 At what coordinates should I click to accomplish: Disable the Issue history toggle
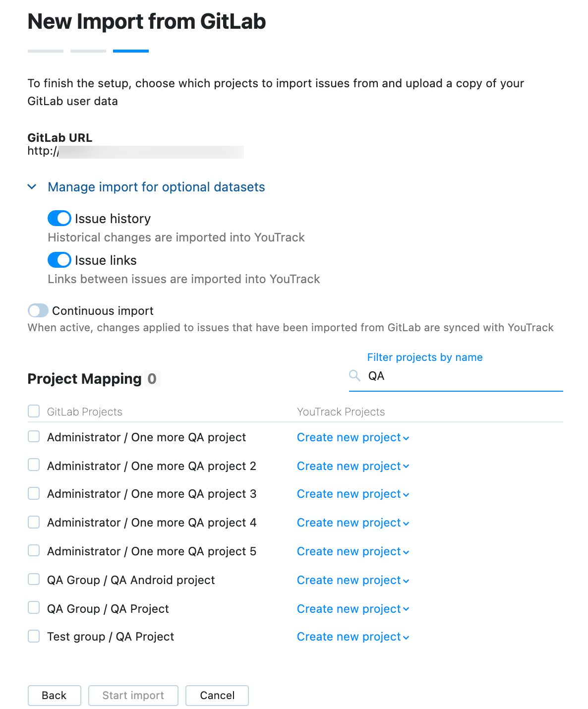pos(59,218)
